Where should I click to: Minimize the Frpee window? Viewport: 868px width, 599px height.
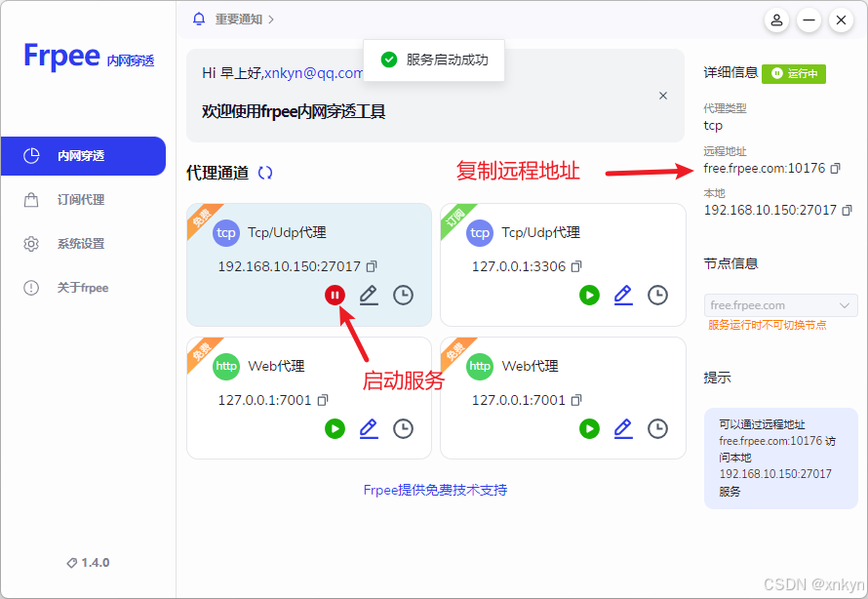click(x=809, y=20)
